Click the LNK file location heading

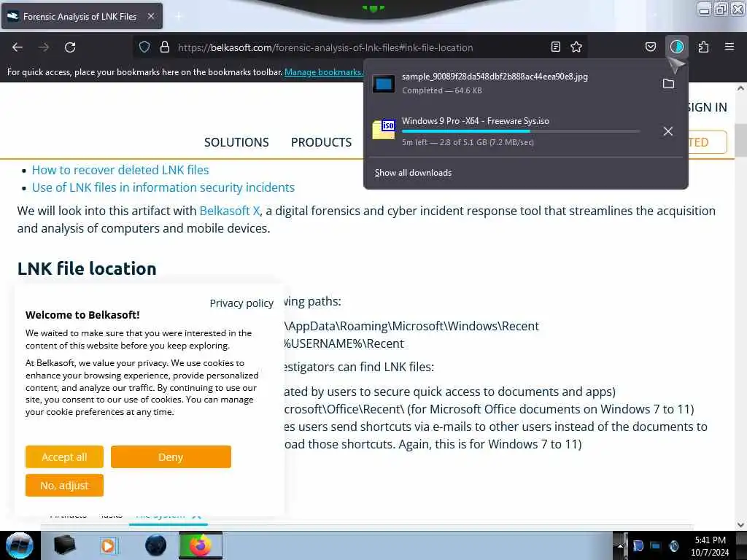[87, 269]
